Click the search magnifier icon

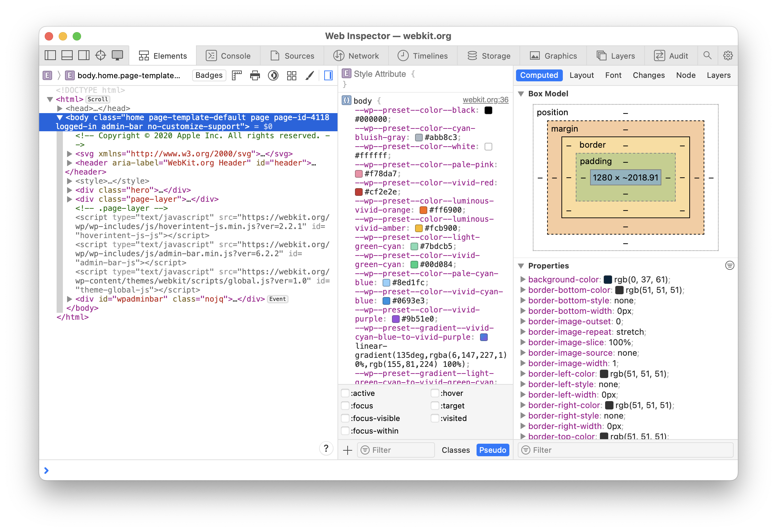[x=707, y=56]
